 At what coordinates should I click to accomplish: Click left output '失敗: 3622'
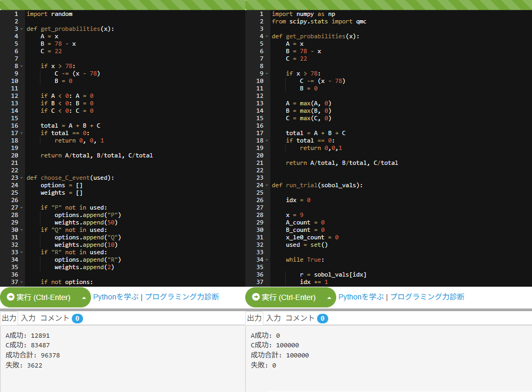point(24,365)
